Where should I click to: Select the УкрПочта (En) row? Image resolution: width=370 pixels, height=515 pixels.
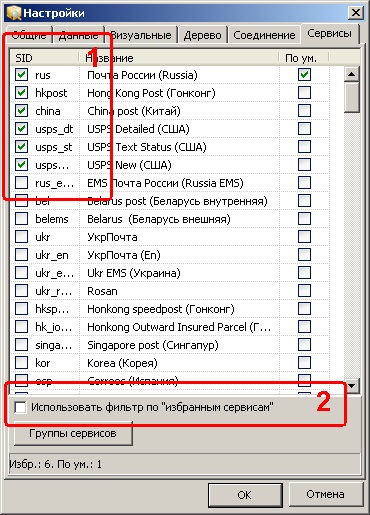(x=170, y=255)
